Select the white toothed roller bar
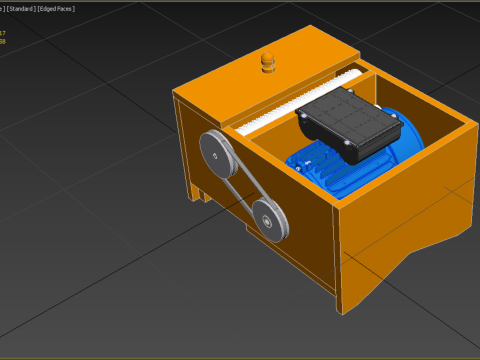This screenshot has height=360, width=480. (299, 102)
